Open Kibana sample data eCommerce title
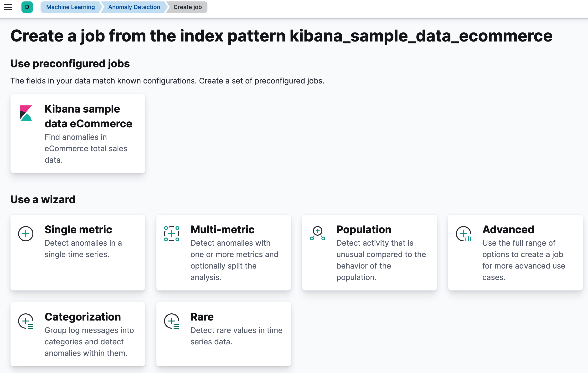 click(x=88, y=116)
